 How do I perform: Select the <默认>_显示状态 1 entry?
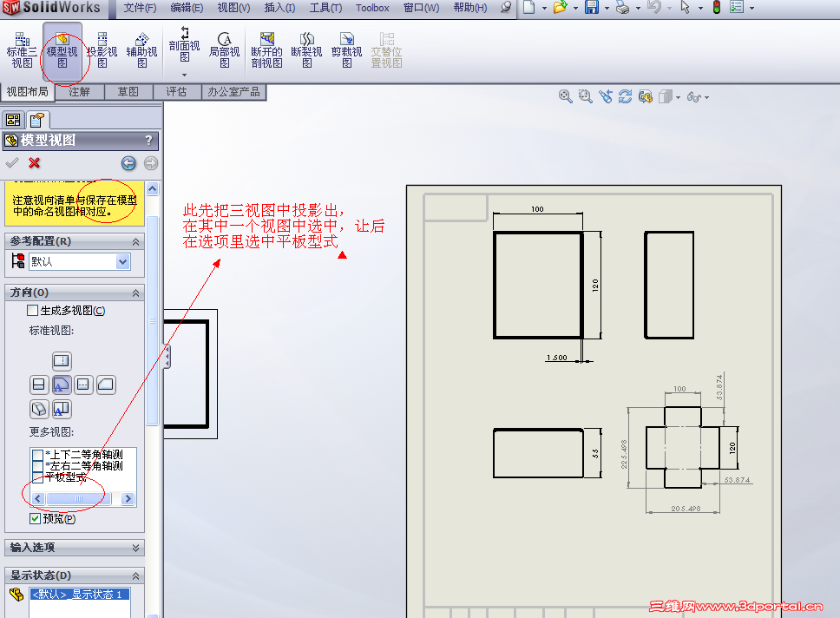[x=79, y=594]
